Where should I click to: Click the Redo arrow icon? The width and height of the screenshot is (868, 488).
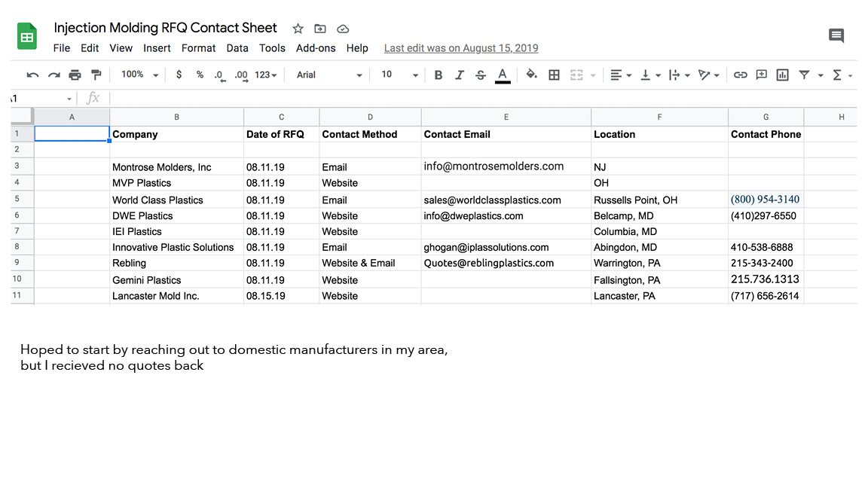(x=53, y=75)
